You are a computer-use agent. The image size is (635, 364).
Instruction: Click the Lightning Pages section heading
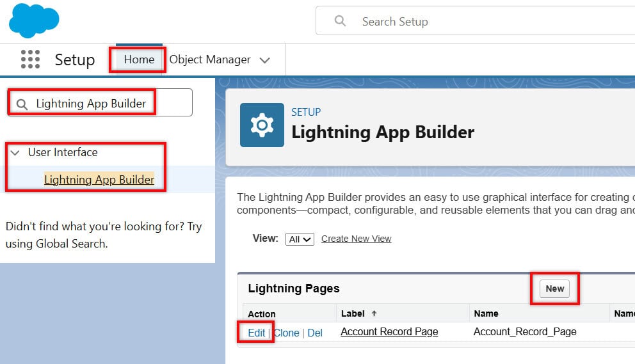[294, 289]
